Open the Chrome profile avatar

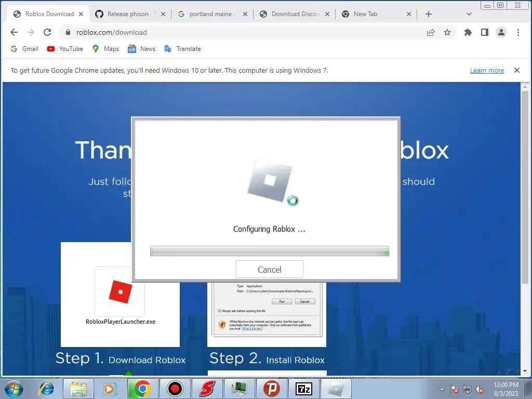(501, 32)
